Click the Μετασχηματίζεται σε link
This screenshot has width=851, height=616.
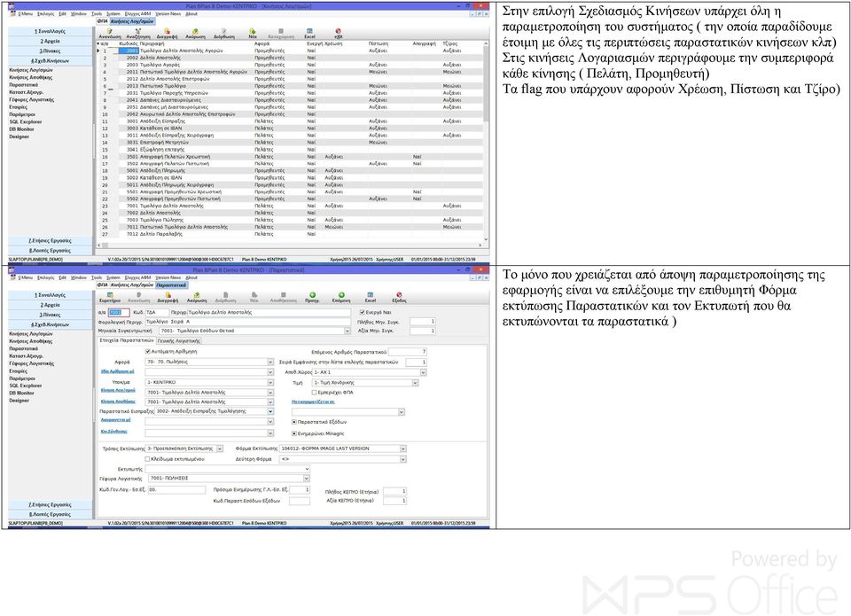pos(313,402)
